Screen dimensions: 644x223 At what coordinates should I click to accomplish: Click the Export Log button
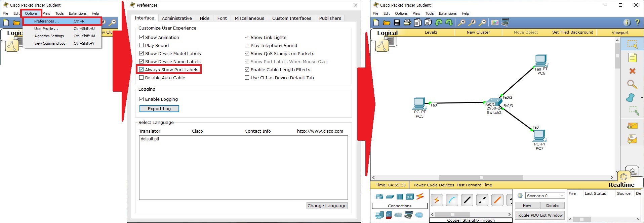pyautogui.click(x=159, y=108)
